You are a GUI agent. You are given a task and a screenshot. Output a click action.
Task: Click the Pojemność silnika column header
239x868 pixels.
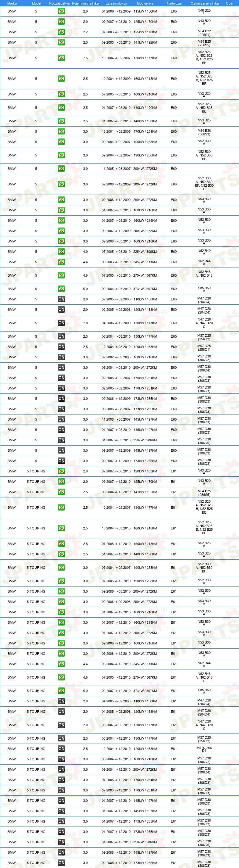click(85, 3)
